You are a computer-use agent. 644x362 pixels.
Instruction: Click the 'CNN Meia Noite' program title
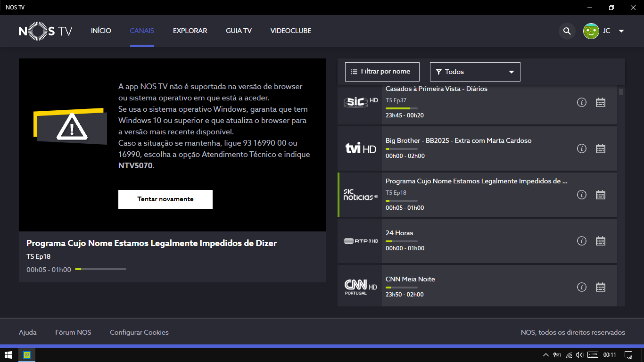(x=410, y=279)
